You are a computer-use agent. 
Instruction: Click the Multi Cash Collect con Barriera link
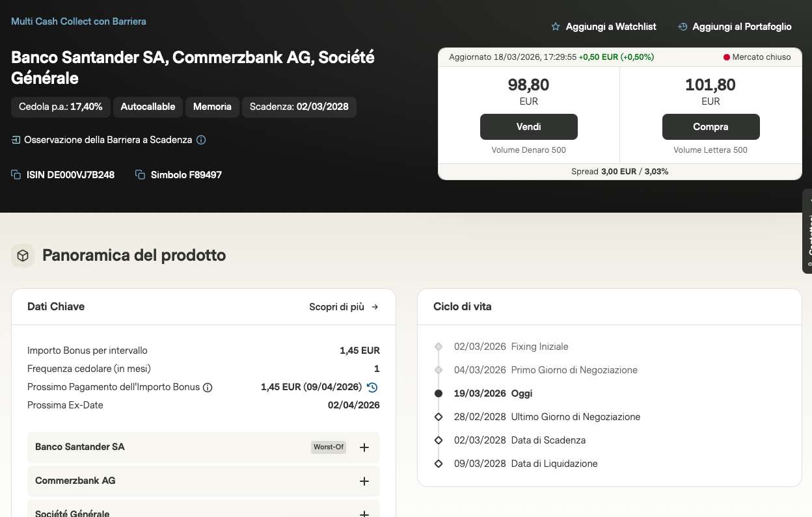pos(79,21)
